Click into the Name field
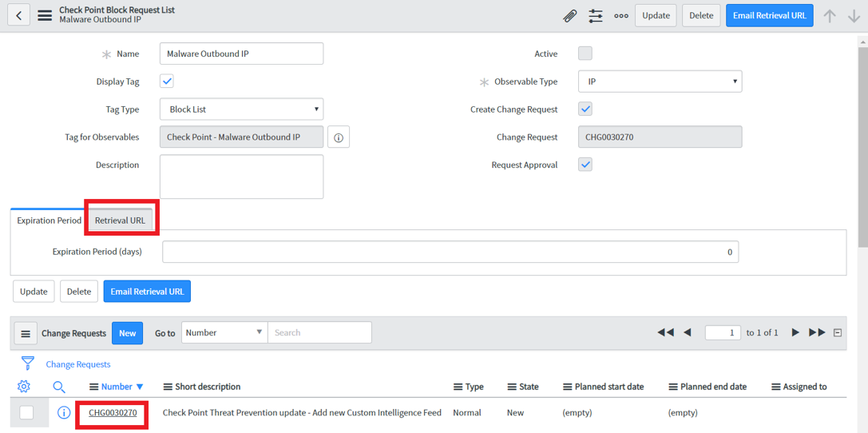868x433 pixels. coord(241,54)
